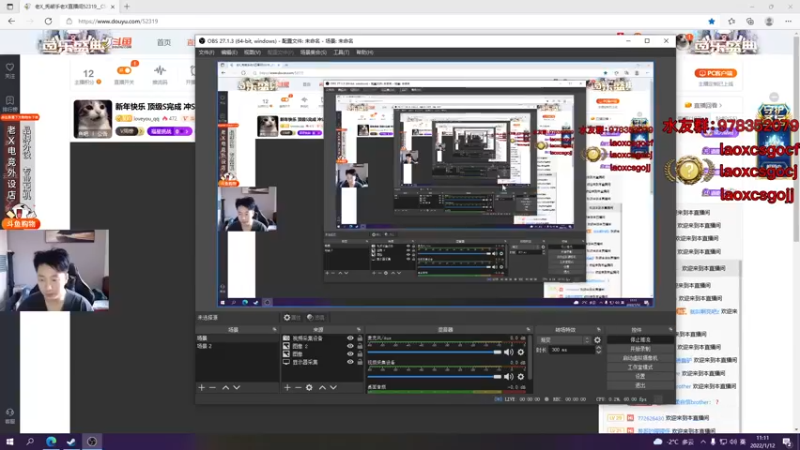The width and height of the screenshot is (800, 450).
Task: Pop out the 来源 dock panel
Action: point(359,330)
